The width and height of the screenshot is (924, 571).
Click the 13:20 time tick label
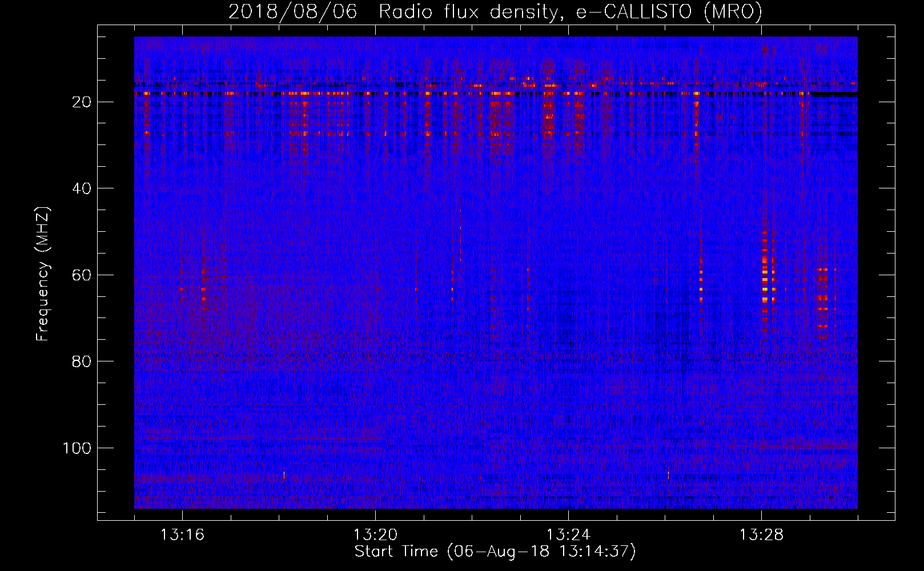click(375, 535)
